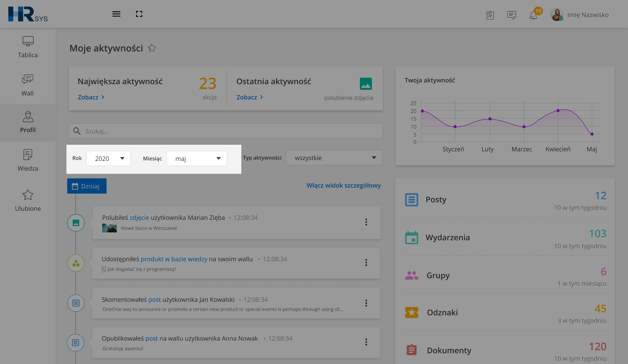Click the '23' akcje count

[x=208, y=83]
